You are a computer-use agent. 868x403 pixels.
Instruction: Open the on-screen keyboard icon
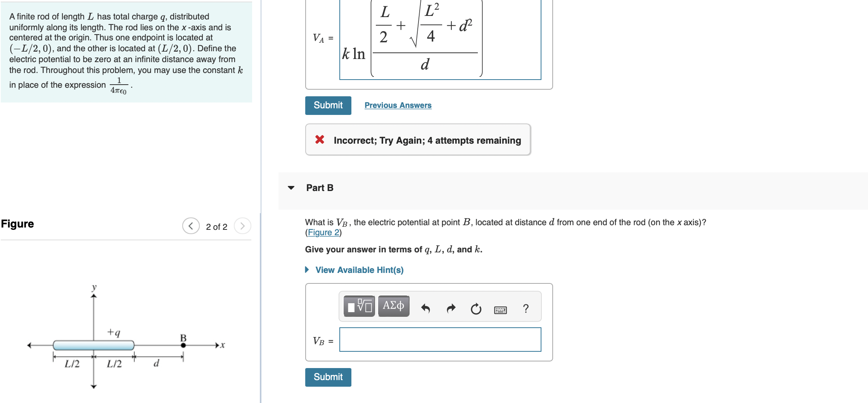[x=500, y=308]
